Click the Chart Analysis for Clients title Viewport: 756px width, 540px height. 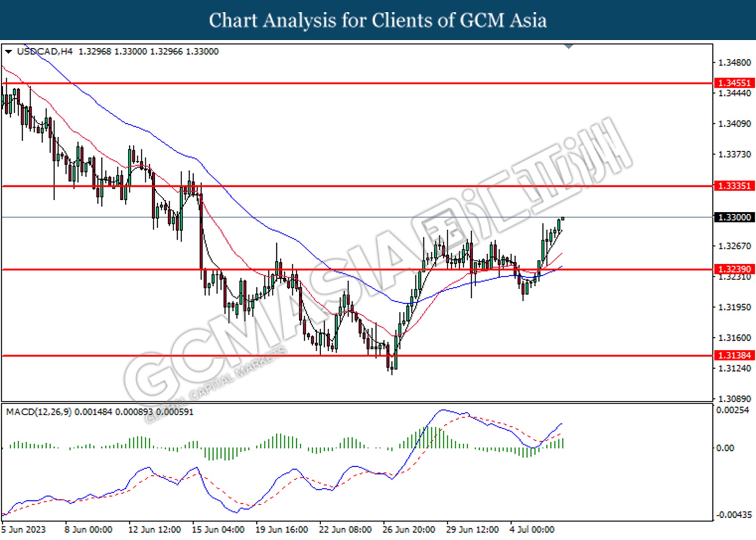tap(378, 20)
